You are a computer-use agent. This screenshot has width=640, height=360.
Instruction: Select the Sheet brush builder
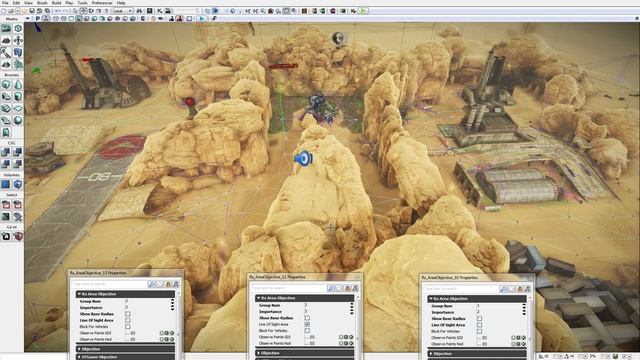(x=18, y=108)
